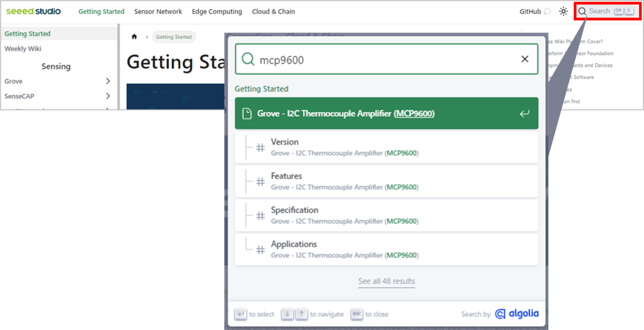The width and height of the screenshot is (644, 330).
Task: Click the hash icon beside Specification
Action: 260,216
